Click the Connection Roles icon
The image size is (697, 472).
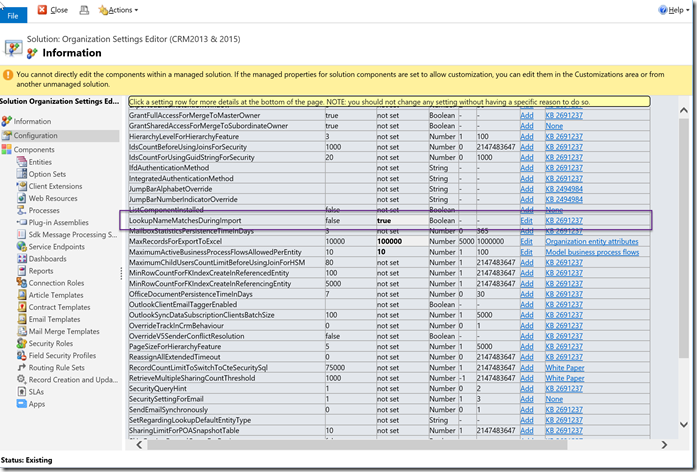[x=21, y=282]
